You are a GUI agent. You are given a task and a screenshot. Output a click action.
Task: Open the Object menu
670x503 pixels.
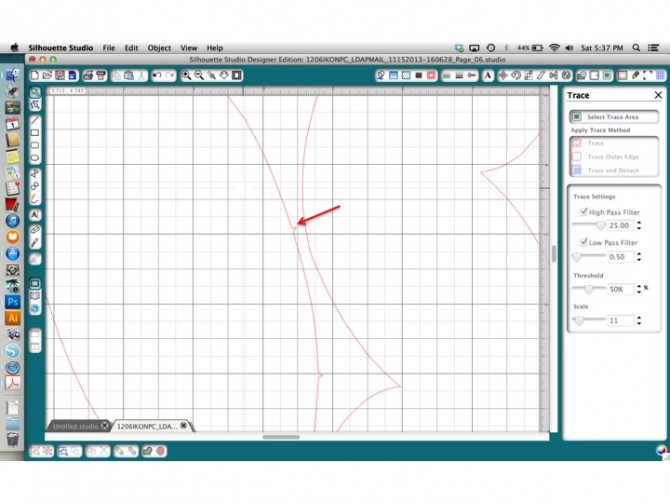pyautogui.click(x=159, y=48)
